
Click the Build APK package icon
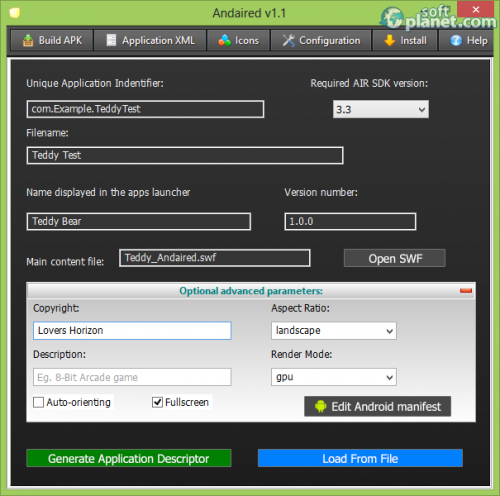[x=28, y=41]
